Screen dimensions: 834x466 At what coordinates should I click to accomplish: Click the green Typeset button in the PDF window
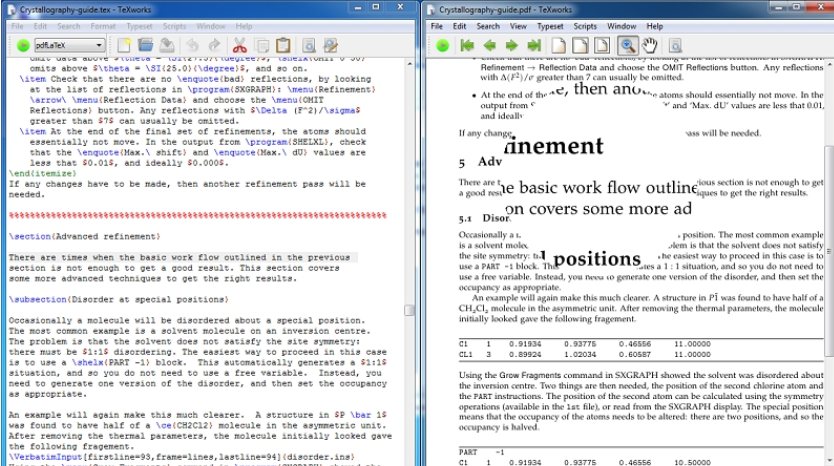(x=443, y=46)
